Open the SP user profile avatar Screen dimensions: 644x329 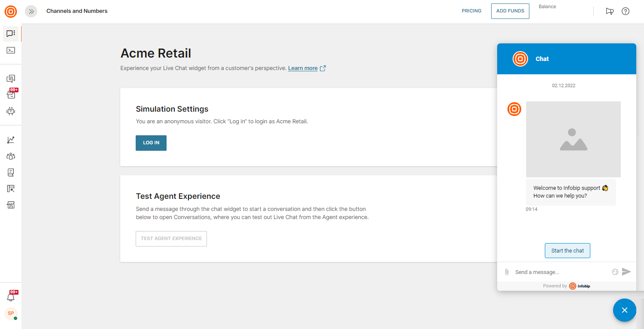click(11, 314)
